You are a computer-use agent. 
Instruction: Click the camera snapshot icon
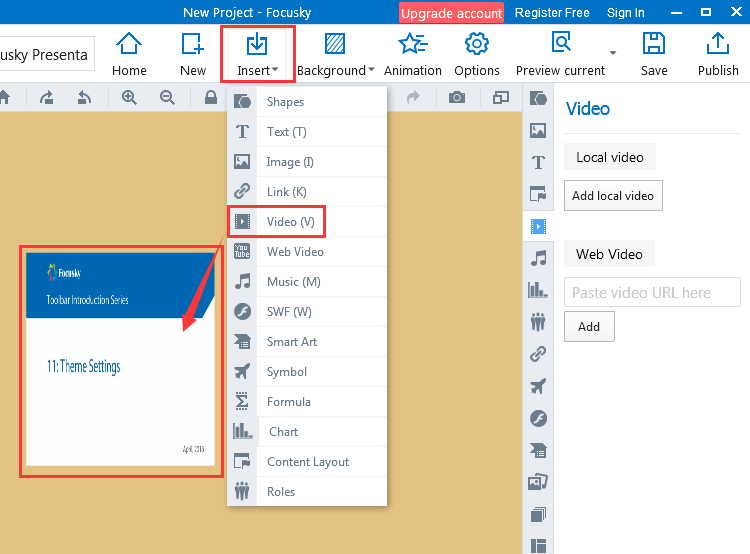[x=457, y=98]
